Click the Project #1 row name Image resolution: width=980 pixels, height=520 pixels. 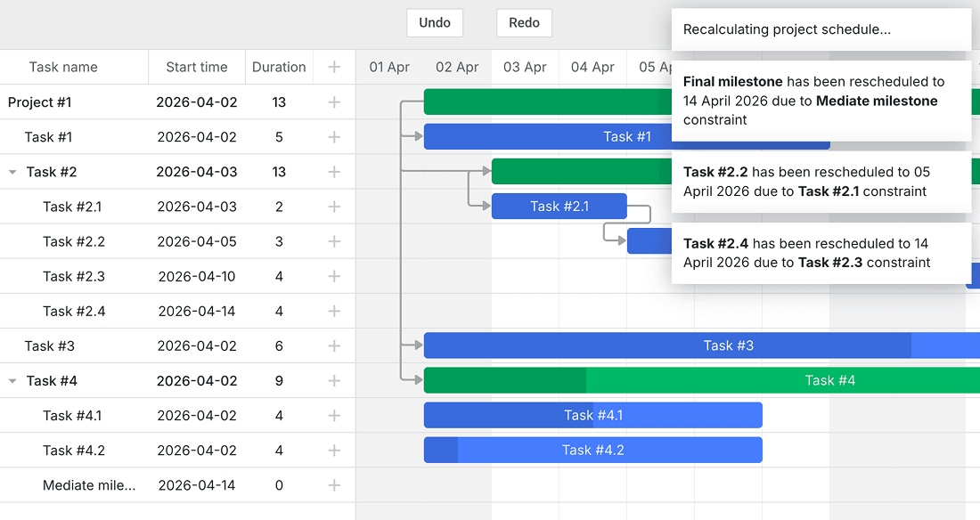coord(39,102)
